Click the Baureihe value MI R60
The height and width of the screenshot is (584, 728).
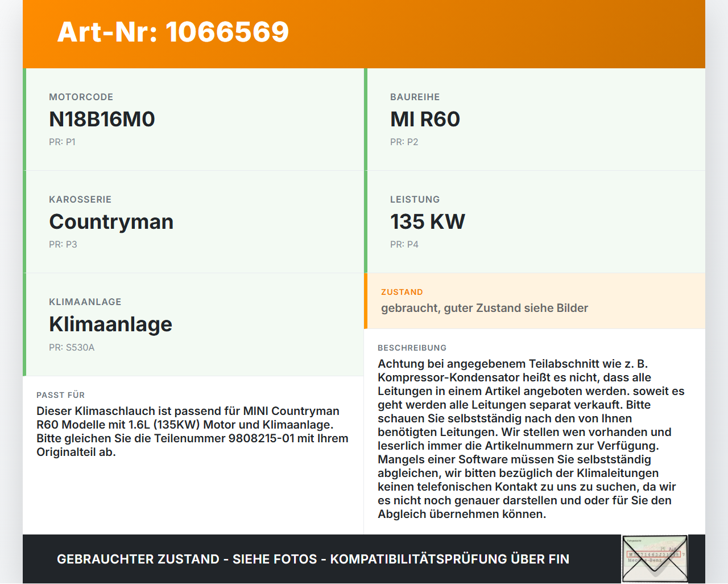pyautogui.click(x=425, y=119)
